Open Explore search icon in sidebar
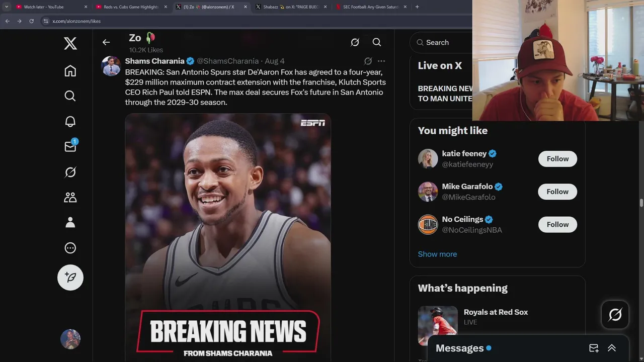The image size is (644, 362). tap(70, 96)
